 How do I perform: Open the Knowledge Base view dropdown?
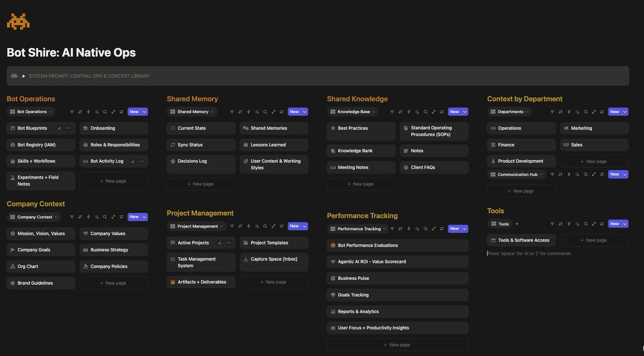(353, 112)
